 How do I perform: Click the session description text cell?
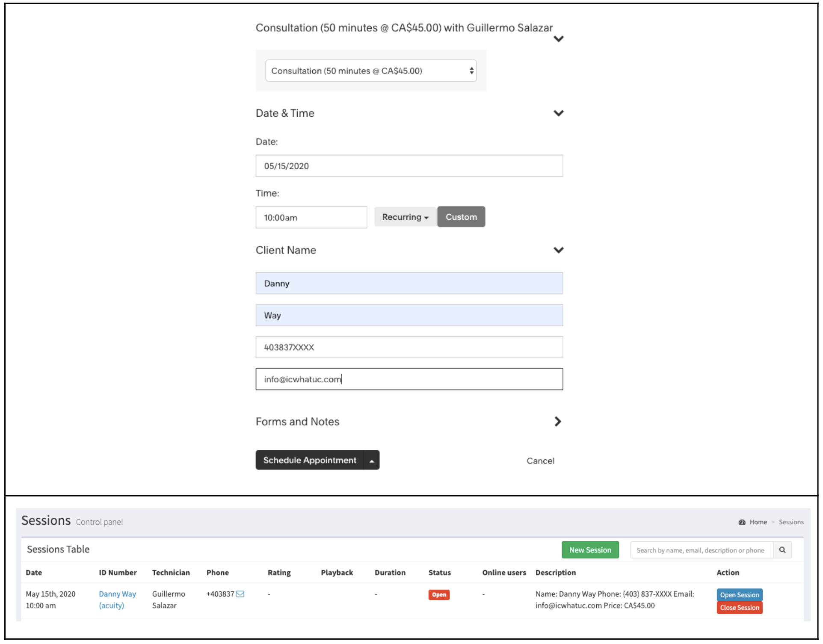(614, 600)
